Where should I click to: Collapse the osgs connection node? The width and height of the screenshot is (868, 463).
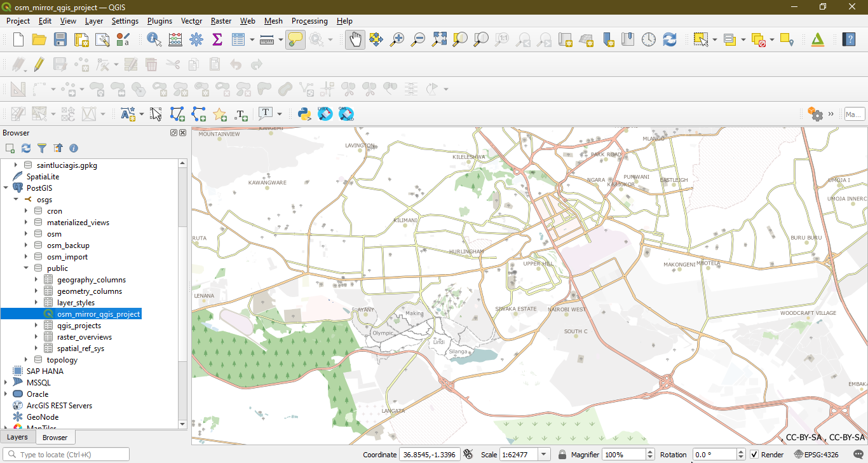tap(16, 200)
